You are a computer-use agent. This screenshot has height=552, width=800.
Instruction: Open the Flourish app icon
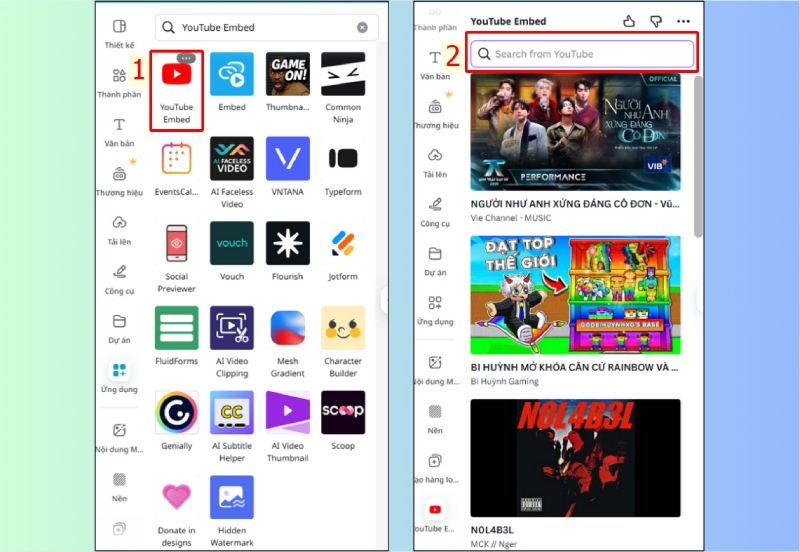(287, 243)
